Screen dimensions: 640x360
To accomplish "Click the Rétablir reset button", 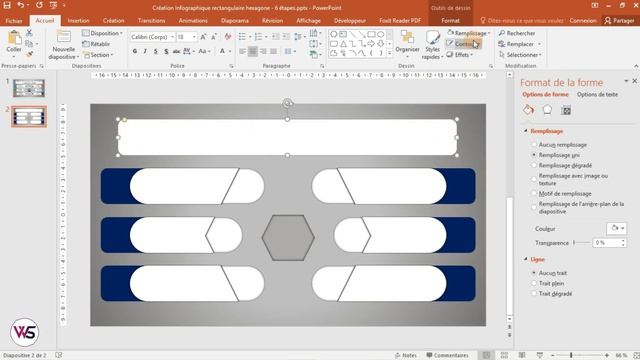I will point(96,44).
